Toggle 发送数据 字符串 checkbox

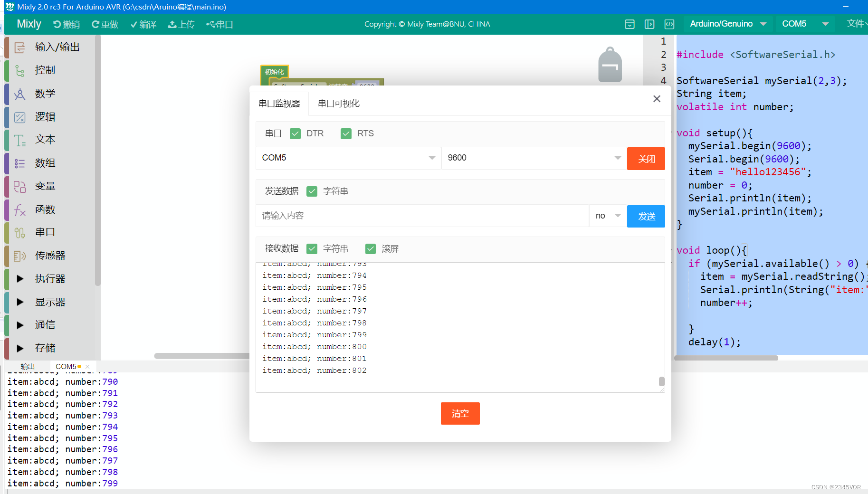(312, 191)
